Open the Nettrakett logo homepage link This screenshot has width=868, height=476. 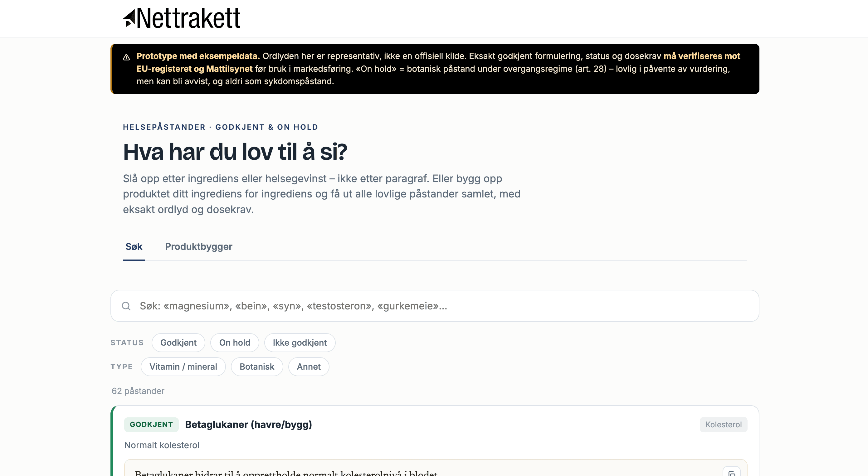tap(182, 18)
